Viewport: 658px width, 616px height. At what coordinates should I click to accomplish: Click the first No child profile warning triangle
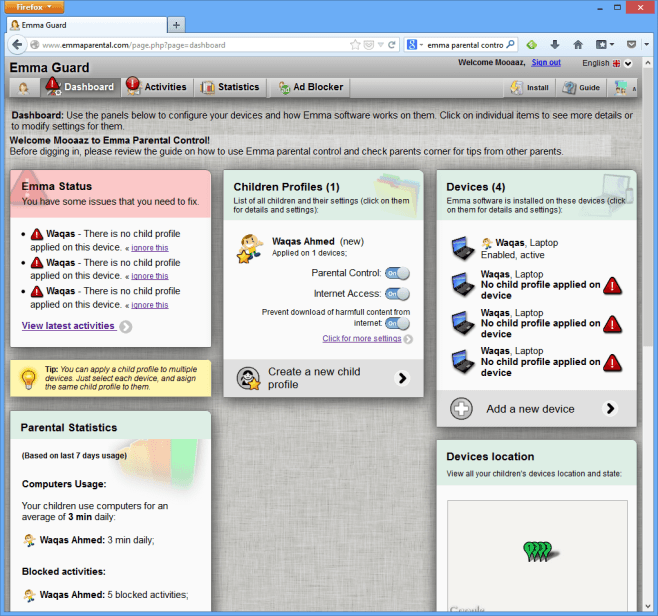pos(612,285)
